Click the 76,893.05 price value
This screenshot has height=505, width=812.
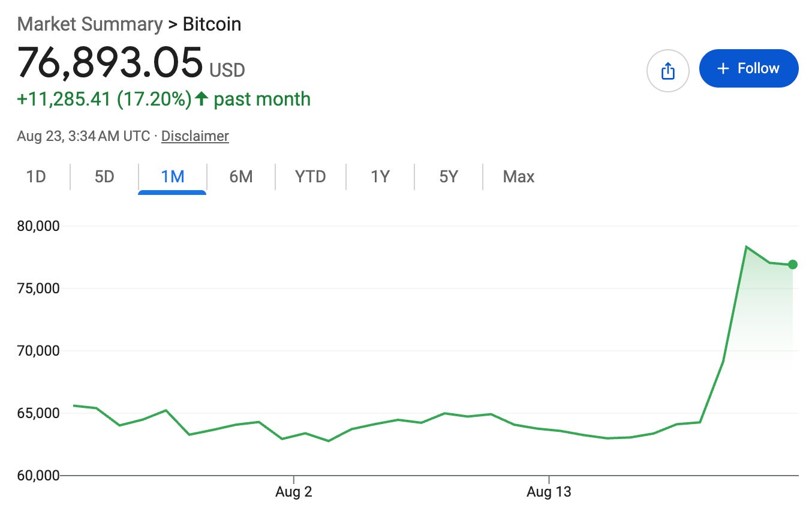110,63
